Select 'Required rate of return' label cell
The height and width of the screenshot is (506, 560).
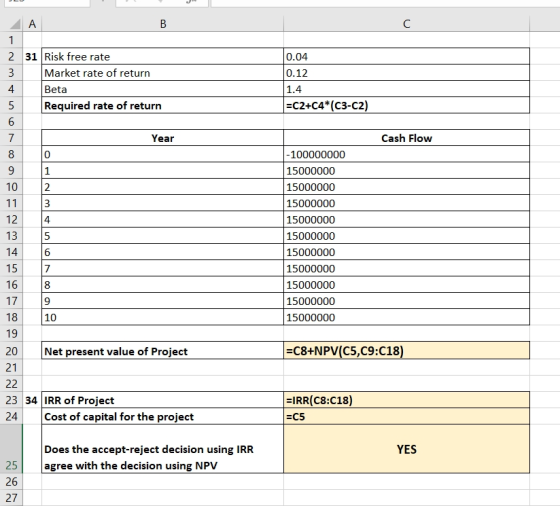coord(163,105)
